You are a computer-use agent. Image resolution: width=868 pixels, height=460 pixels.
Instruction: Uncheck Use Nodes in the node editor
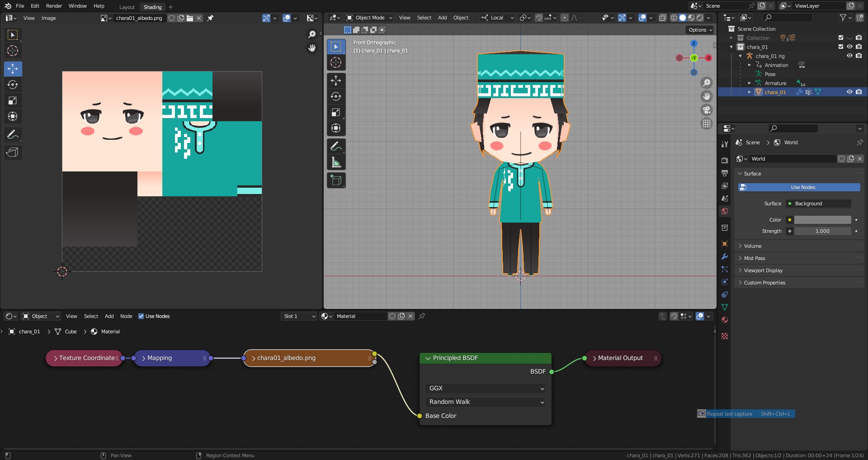141,316
